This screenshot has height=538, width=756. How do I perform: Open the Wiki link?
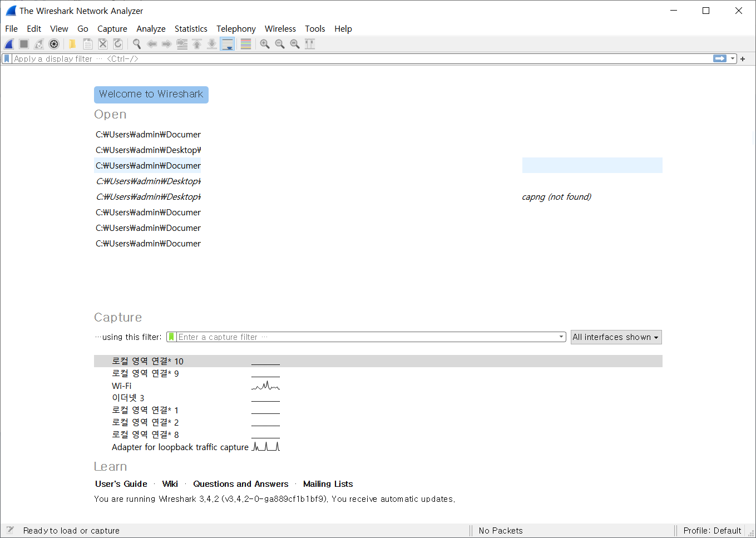point(170,484)
